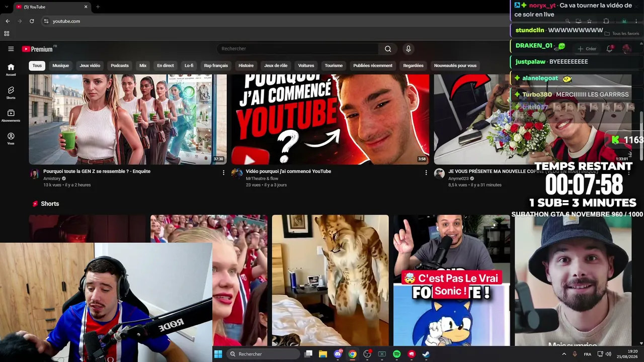Reload the youtube.com page

click(32, 21)
